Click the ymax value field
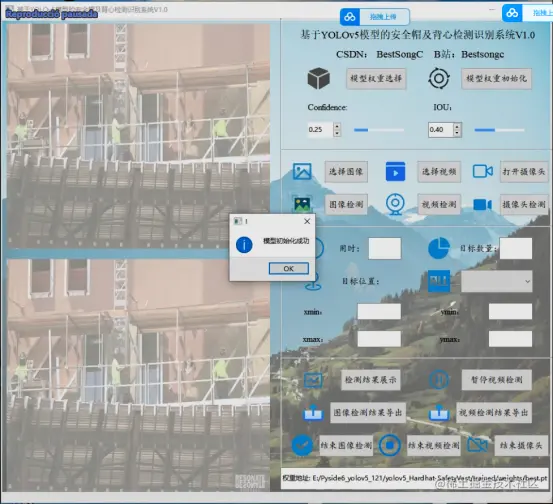This screenshot has width=553, height=504. [x=510, y=339]
